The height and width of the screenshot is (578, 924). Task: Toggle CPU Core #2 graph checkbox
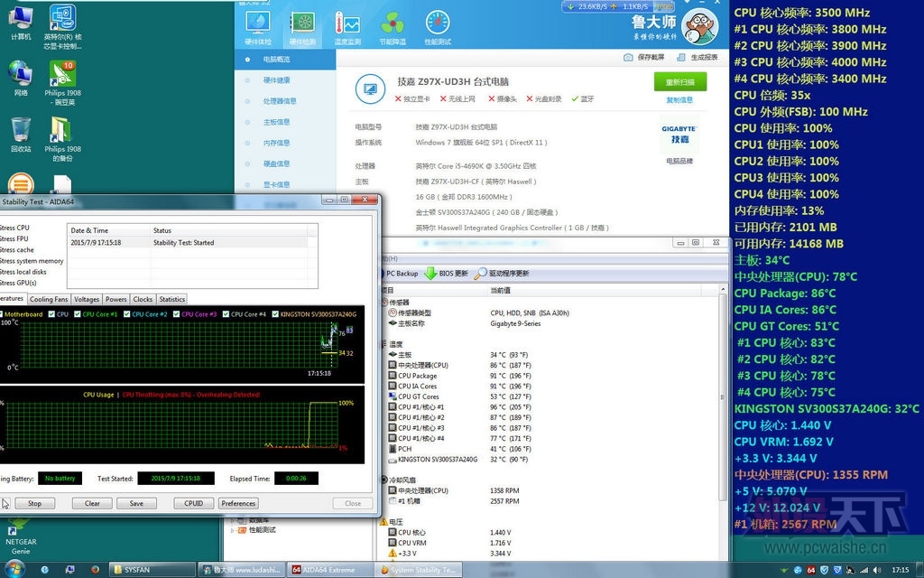coord(126,314)
